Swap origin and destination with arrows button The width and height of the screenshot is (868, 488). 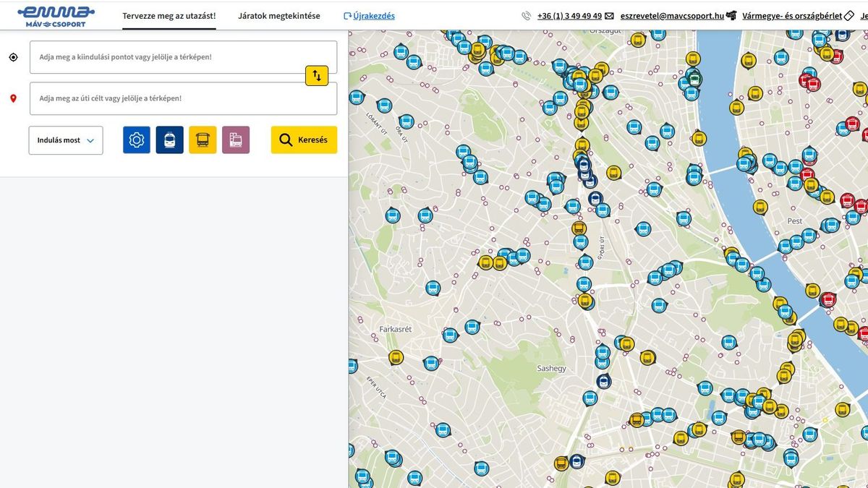317,75
